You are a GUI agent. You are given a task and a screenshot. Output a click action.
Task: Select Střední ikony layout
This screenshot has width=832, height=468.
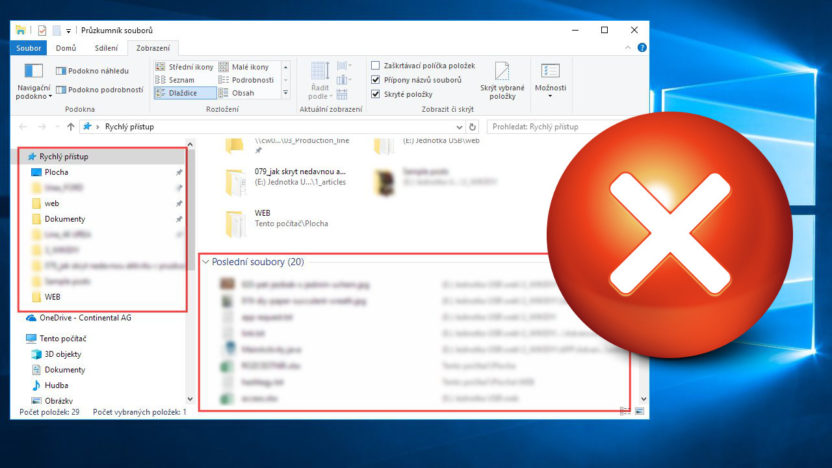point(185,67)
